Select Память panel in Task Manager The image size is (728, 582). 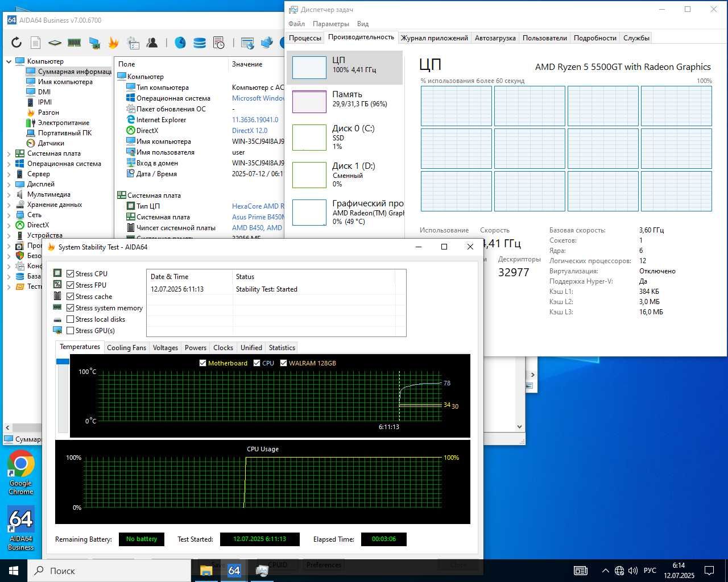[345, 101]
